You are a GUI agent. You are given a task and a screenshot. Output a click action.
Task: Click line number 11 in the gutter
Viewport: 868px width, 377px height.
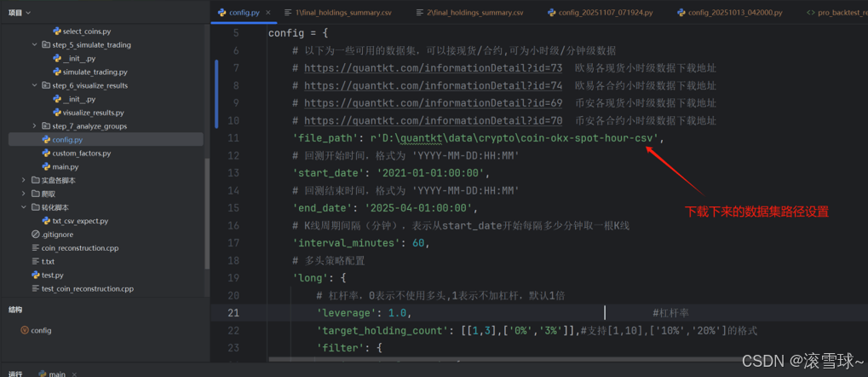click(233, 138)
